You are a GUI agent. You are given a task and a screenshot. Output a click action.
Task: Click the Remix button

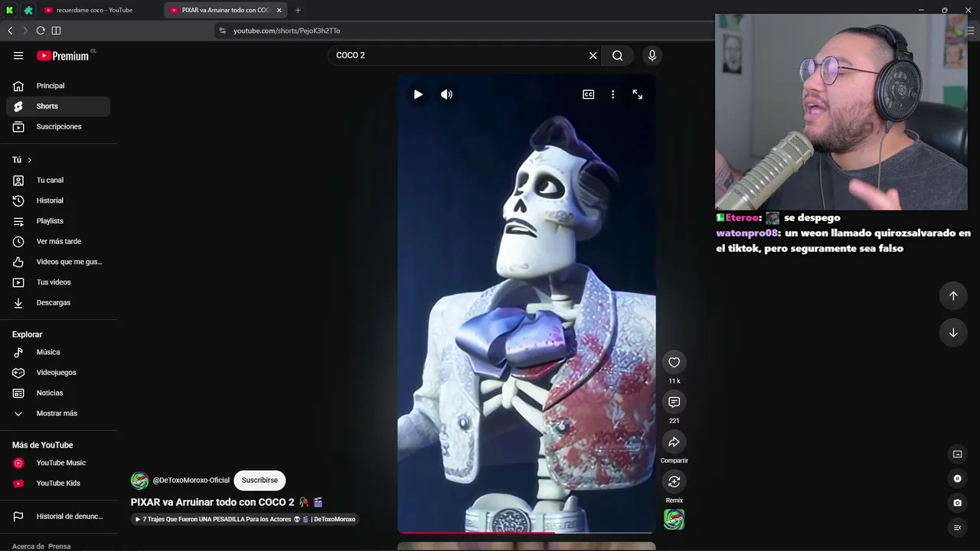[x=674, y=482]
